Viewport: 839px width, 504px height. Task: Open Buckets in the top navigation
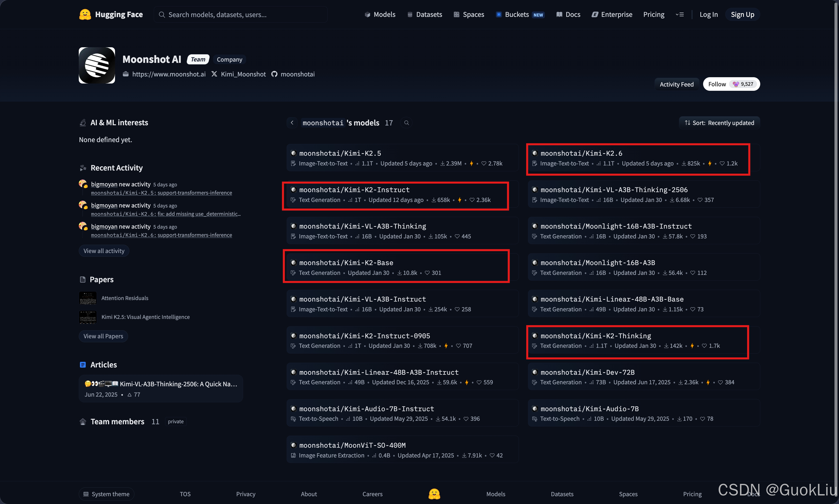point(520,14)
